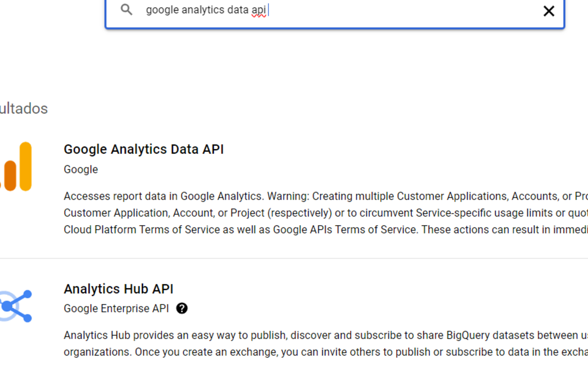Open help for Google Enterprise API
Screen dimensions: 588x369
click(182, 308)
